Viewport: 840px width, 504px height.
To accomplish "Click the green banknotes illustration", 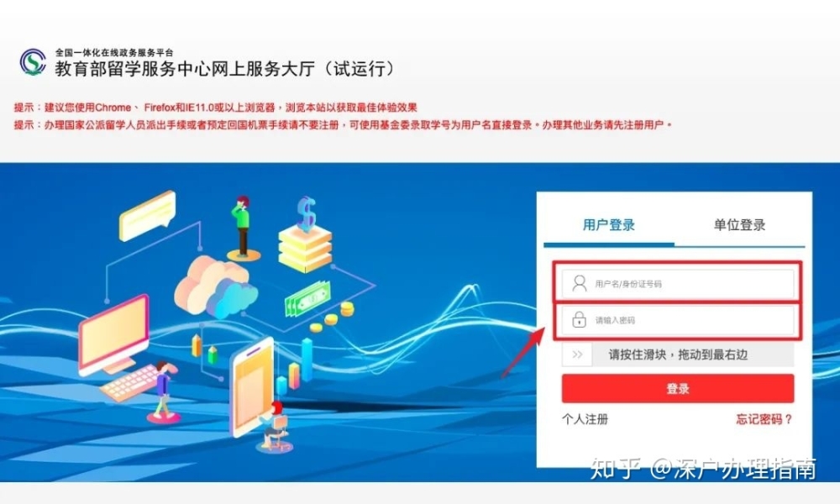I will (308, 299).
